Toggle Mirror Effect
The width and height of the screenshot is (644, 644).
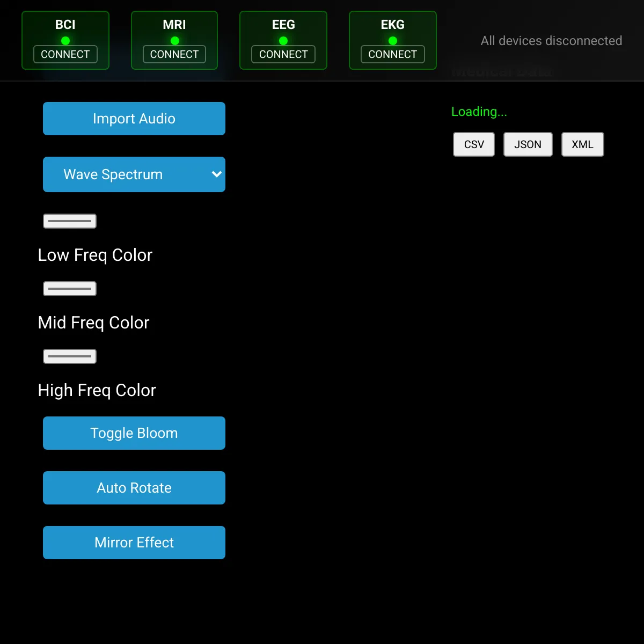pyautogui.click(x=134, y=543)
